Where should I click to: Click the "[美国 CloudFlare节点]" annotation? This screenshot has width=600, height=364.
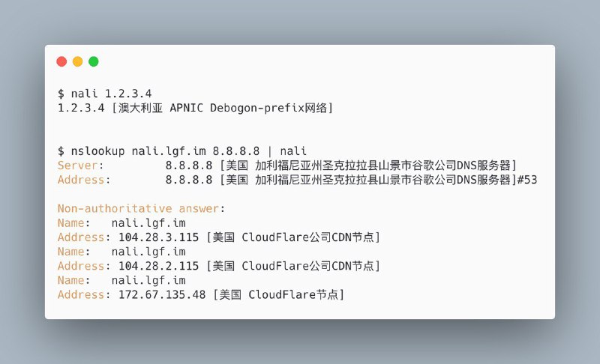tap(278, 294)
